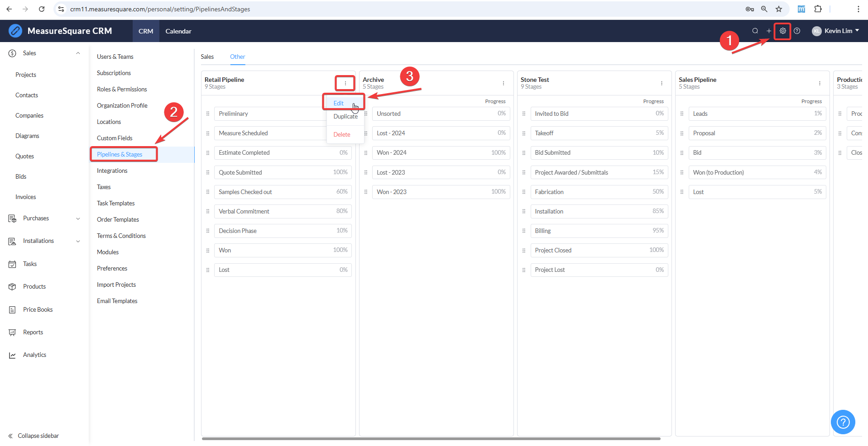Open Pipelines & Stages settings
The image size is (868, 446).
coord(120,154)
